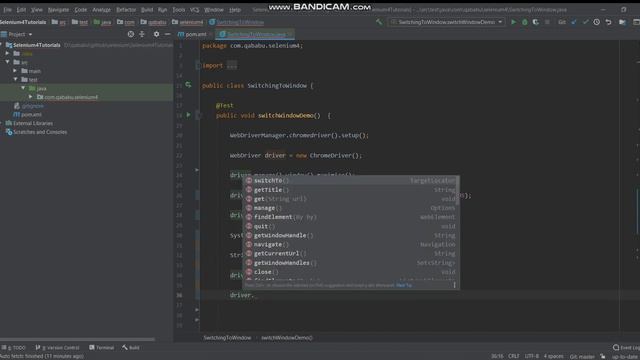
Task: Select getTitle() from completion list
Action: click(x=351, y=190)
